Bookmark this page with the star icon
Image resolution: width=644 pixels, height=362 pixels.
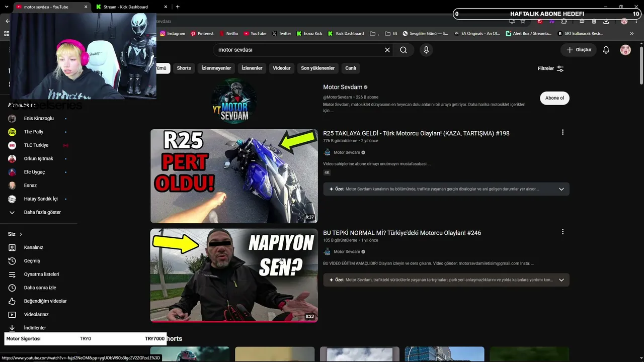[x=523, y=21]
